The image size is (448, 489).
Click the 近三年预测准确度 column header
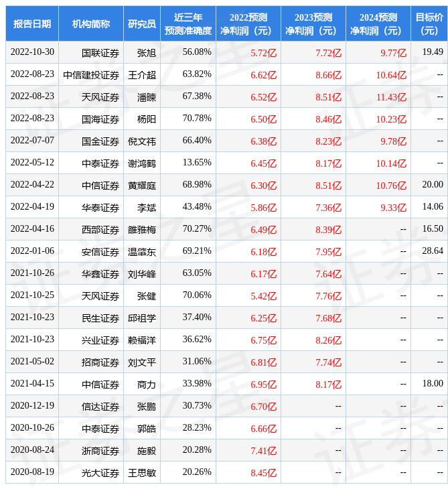[x=188, y=23]
